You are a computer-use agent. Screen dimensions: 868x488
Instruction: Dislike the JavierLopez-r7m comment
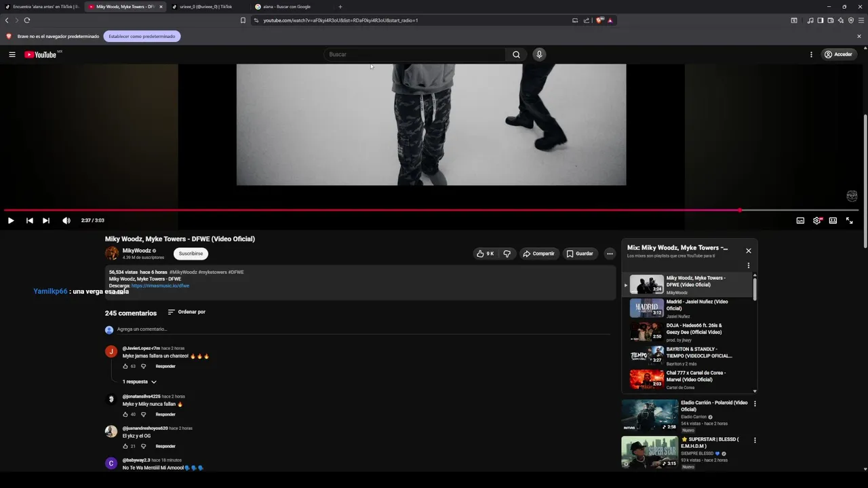(143, 366)
